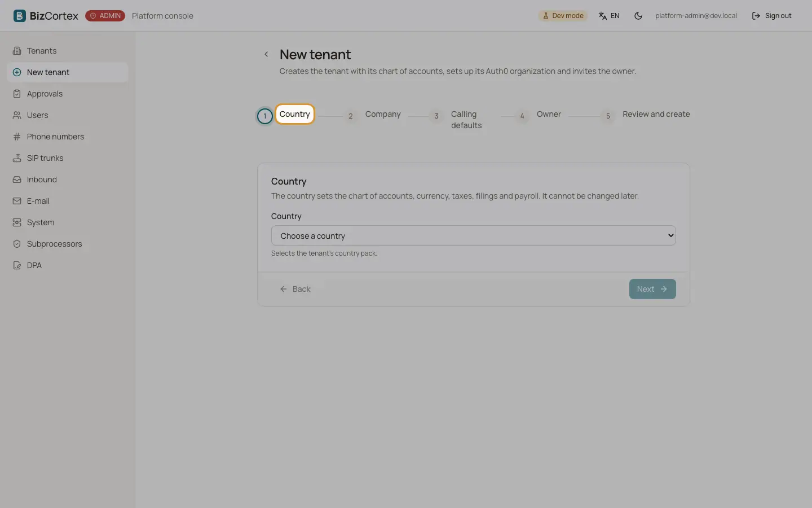Select the Owner step

tap(549, 114)
